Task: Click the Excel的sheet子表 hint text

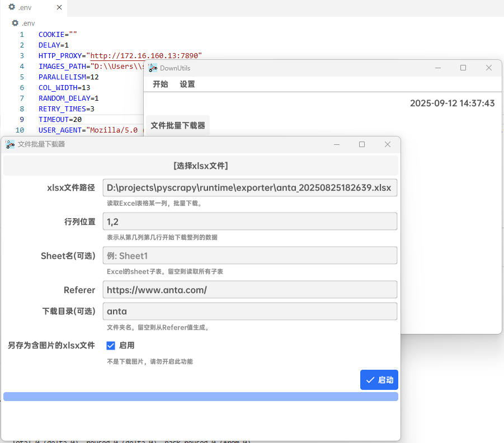Action: (x=165, y=272)
